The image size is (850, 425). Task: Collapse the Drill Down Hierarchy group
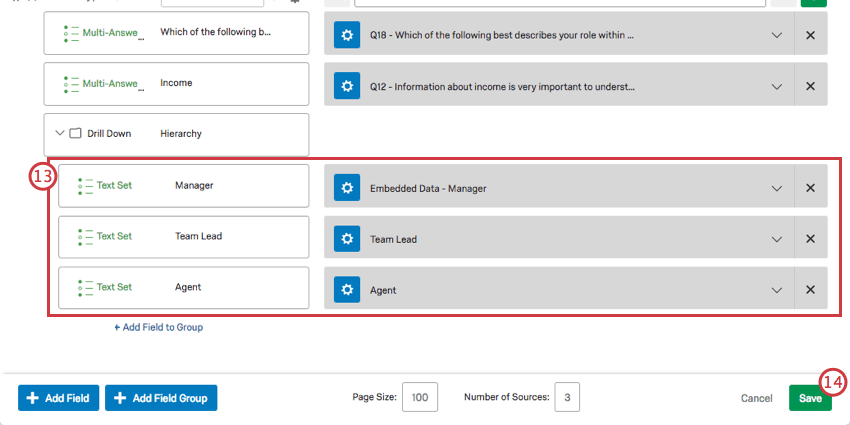coord(60,133)
